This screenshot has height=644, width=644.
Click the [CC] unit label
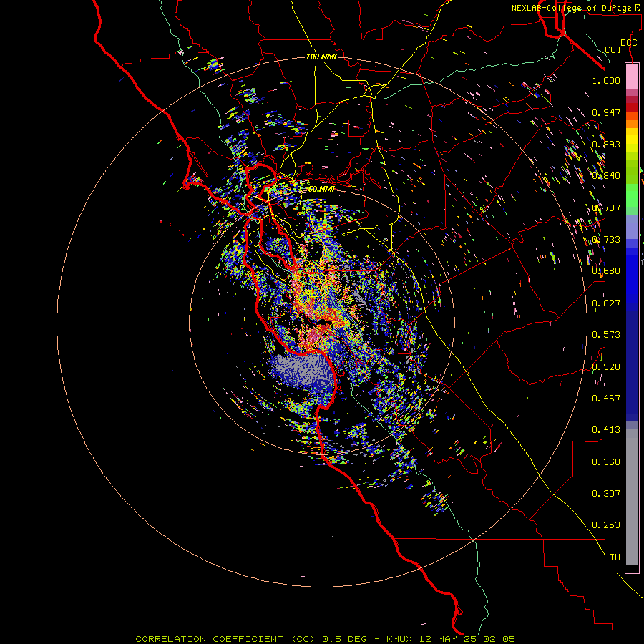point(611,50)
